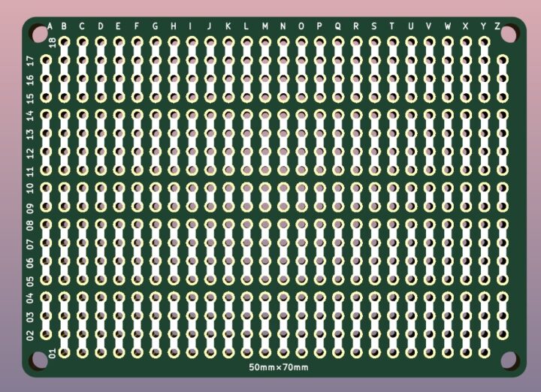Image resolution: width=541 pixels, height=392 pixels.
Task: Click the row 09 number label
Action: [x=31, y=208]
